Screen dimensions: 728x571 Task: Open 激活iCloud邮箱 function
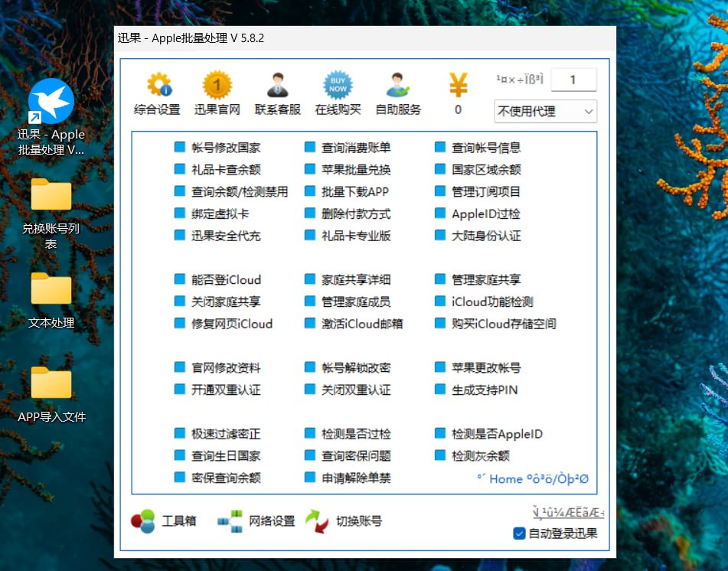pos(362,324)
